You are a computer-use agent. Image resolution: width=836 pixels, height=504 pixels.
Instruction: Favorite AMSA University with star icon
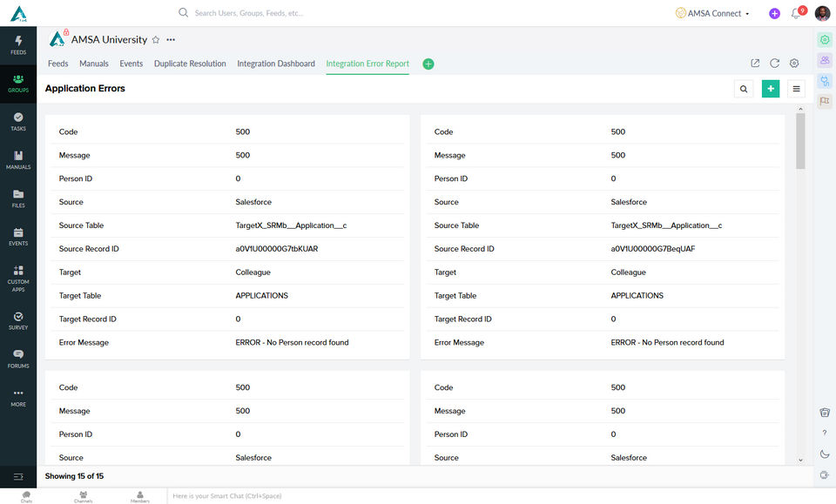156,39
